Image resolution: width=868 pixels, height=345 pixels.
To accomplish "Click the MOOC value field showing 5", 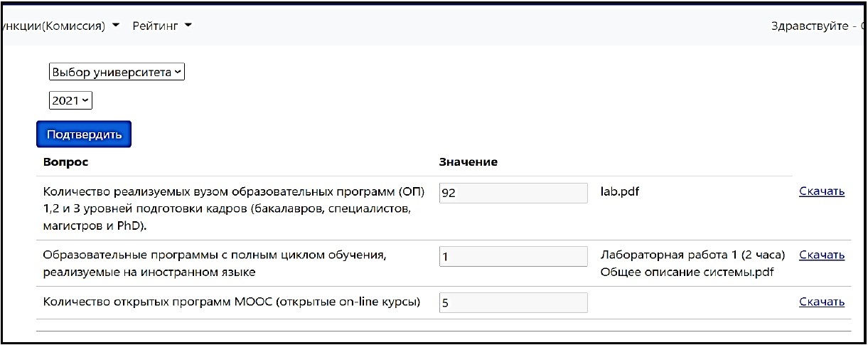I will click(513, 303).
